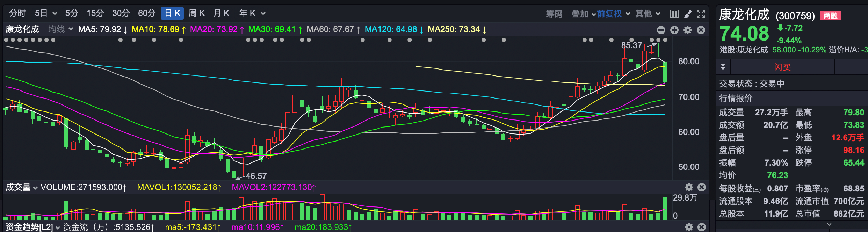Select the drawing brush tool icon
The width and height of the screenshot is (868, 232).
pyautogui.click(x=688, y=14)
